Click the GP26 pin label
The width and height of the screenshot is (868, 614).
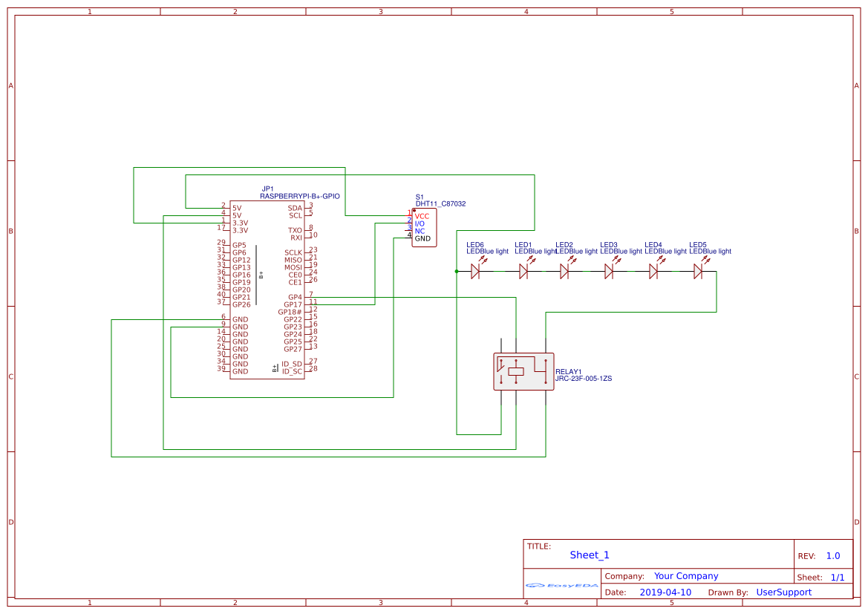point(241,304)
